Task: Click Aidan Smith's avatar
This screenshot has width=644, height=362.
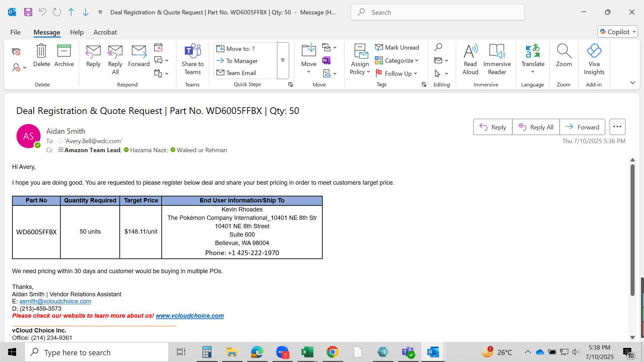Action: 29,136
